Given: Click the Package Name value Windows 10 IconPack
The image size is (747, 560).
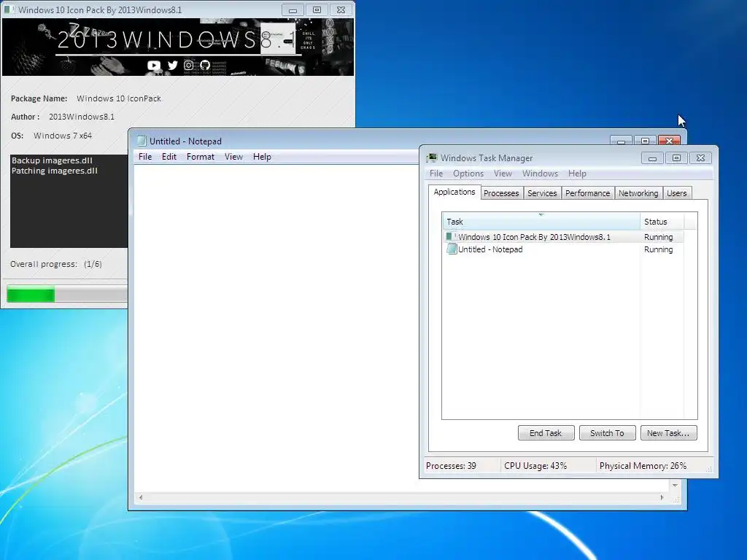Looking at the screenshot, I should click(119, 98).
